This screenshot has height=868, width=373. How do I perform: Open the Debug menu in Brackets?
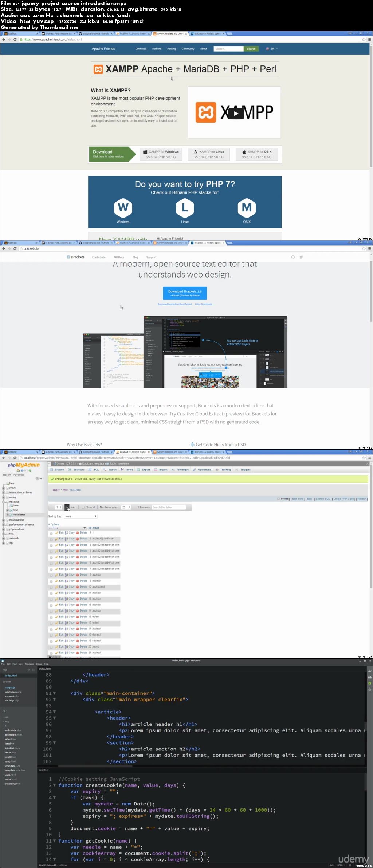click(39, 664)
